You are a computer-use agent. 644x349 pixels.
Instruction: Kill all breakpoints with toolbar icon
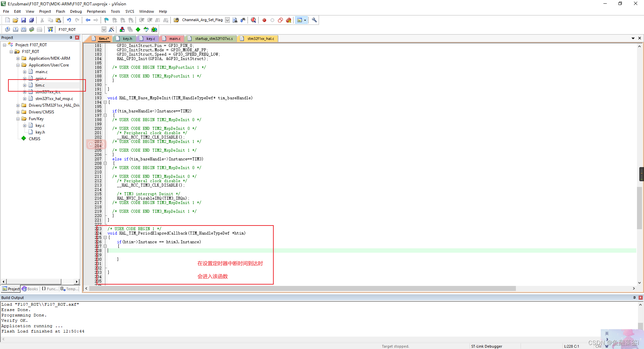(x=288, y=20)
